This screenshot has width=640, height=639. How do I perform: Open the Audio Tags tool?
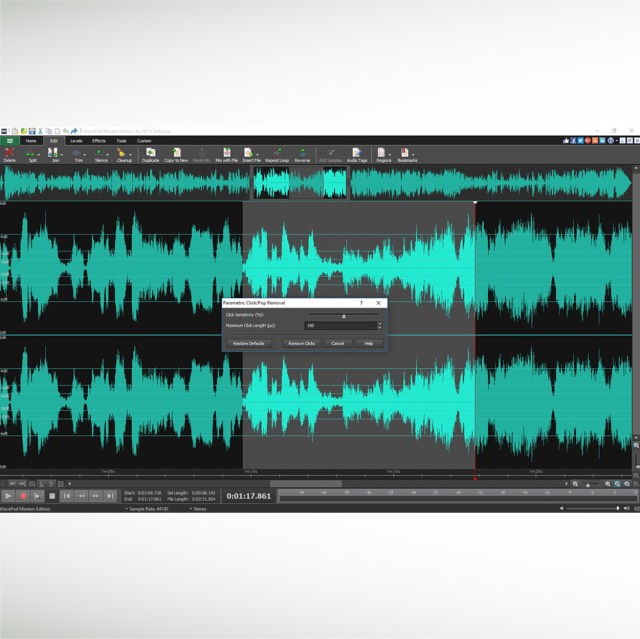(x=356, y=153)
